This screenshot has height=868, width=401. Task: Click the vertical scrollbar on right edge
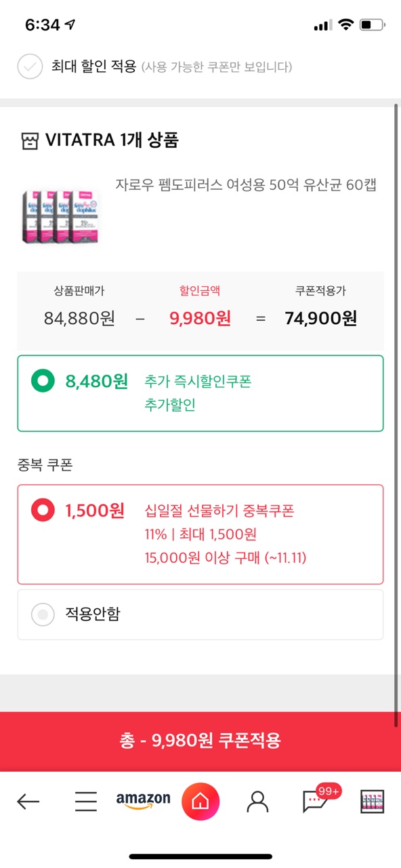[x=396, y=414]
